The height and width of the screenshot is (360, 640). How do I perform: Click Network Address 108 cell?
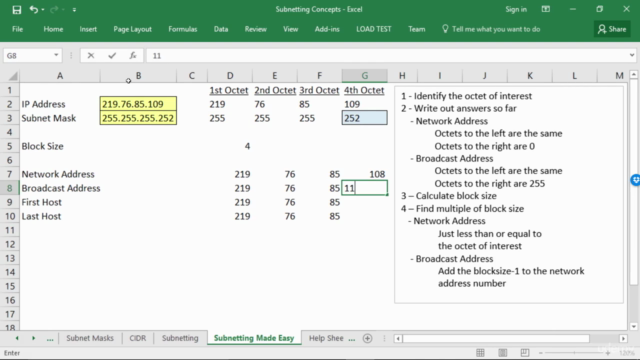pyautogui.click(x=364, y=174)
